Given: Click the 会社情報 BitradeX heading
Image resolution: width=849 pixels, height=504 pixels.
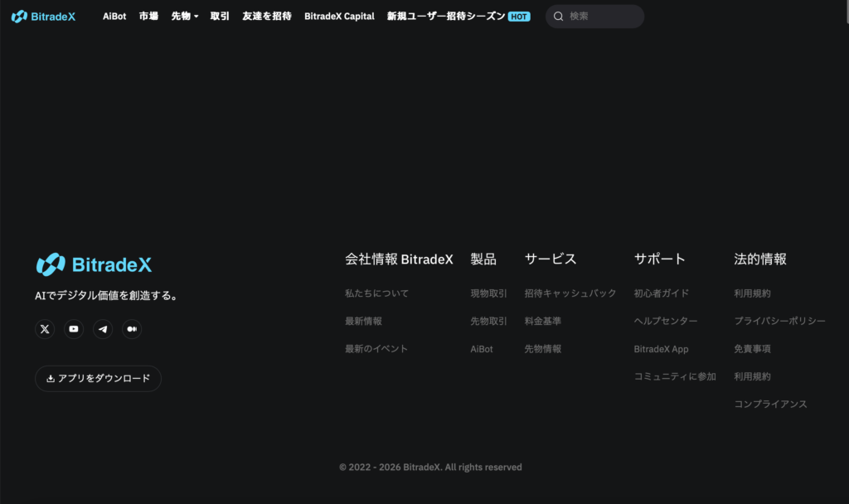Looking at the screenshot, I should click(399, 259).
